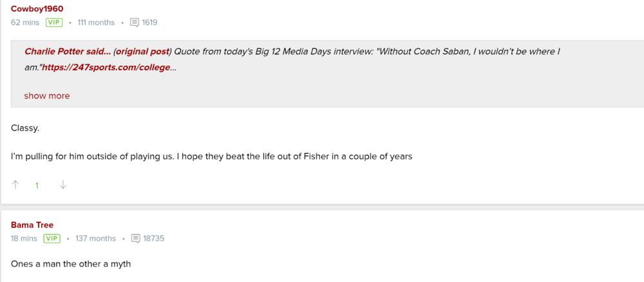Open Bama Tree's user profile
Viewport: 644px width, 282px height.
[x=32, y=225]
